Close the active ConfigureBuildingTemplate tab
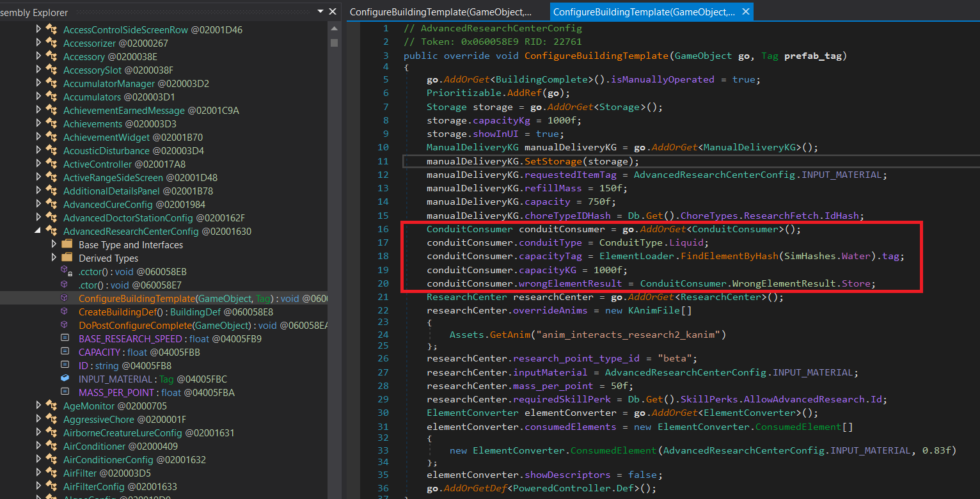Viewport: 980px width, 499px height. [x=744, y=12]
